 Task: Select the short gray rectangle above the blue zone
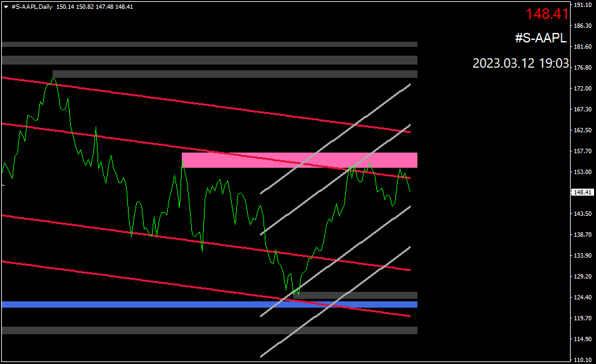tap(355, 295)
